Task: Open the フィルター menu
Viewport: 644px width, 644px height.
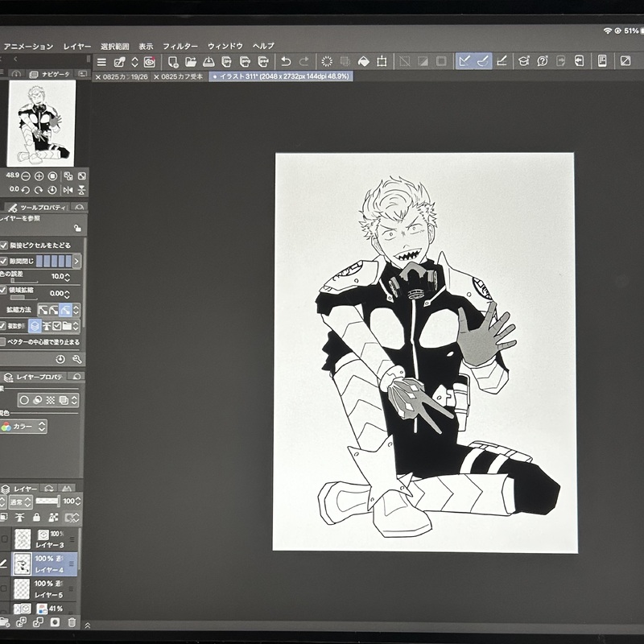Action: 180,47
